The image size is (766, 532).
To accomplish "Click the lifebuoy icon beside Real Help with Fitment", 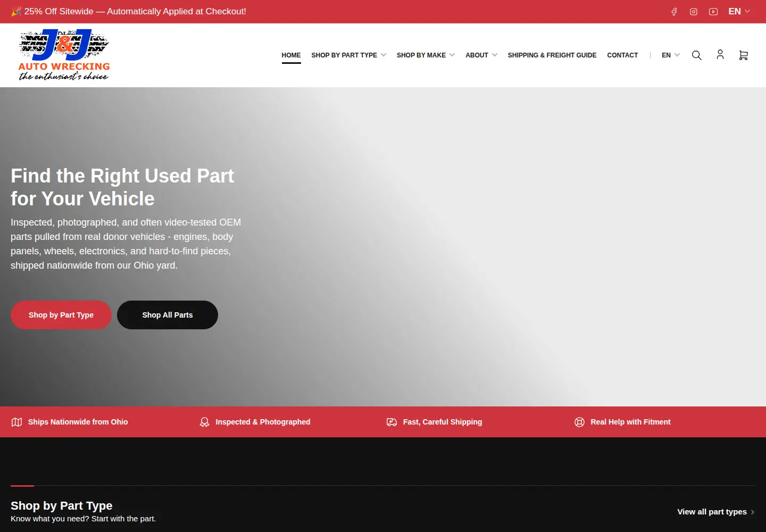I will 580,422.
